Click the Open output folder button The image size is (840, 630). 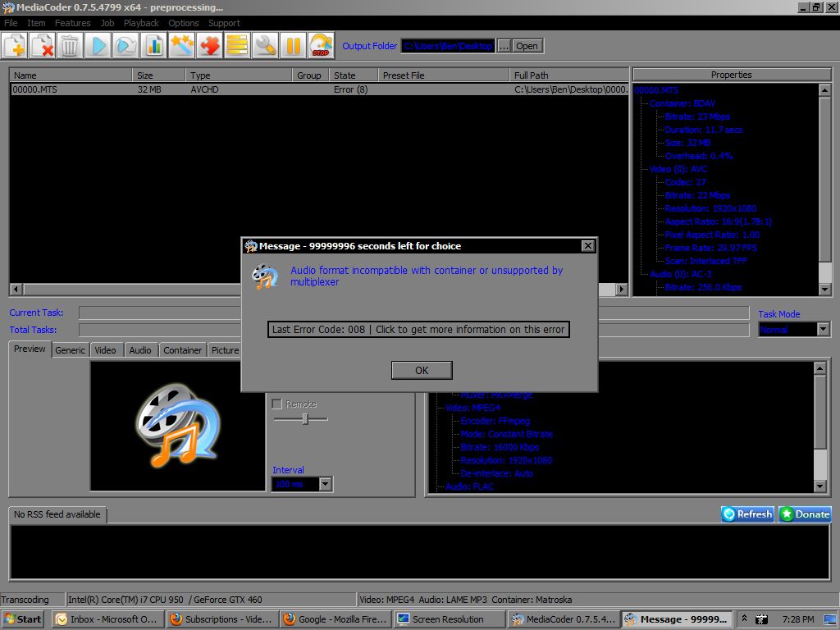527,46
